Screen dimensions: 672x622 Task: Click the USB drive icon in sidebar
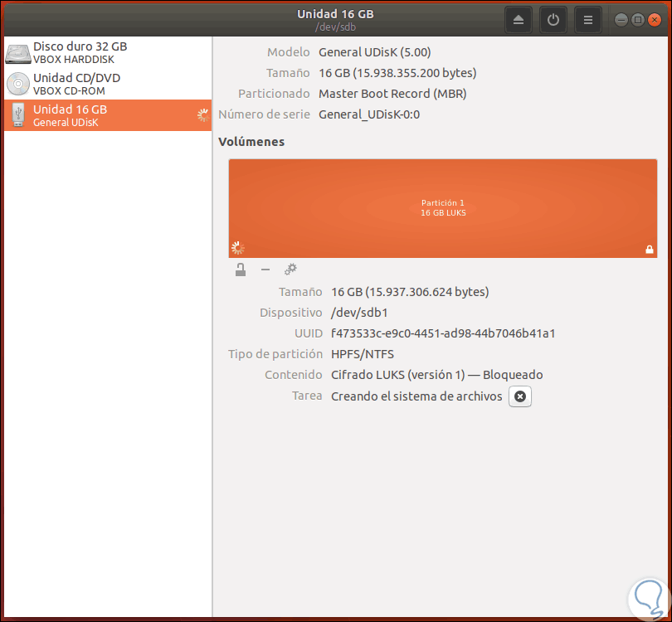point(18,114)
